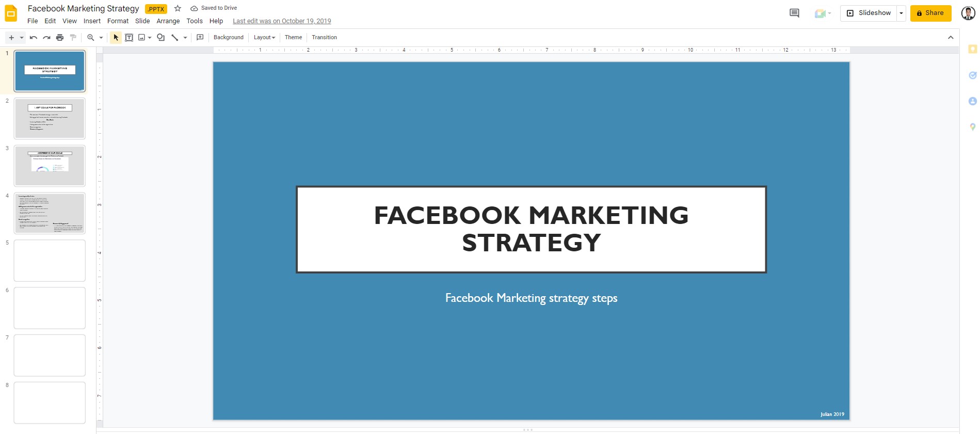
Task: Open the Edit menu
Action: click(x=50, y=21)
